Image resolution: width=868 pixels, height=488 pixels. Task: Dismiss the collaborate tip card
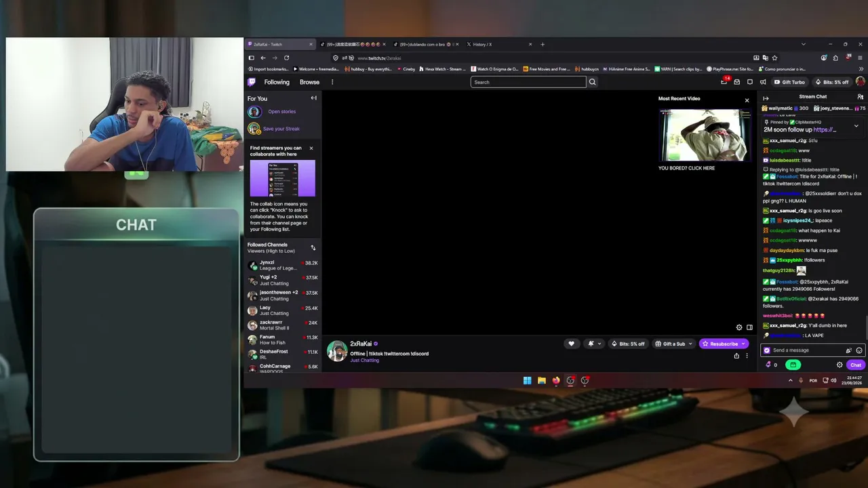[x=311, y=148]
